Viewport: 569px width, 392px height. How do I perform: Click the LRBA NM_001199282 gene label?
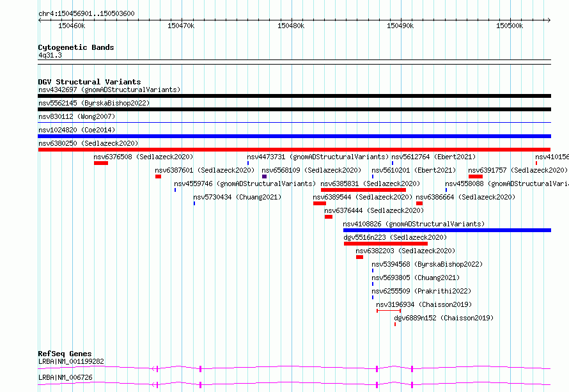tap(71, 361)
